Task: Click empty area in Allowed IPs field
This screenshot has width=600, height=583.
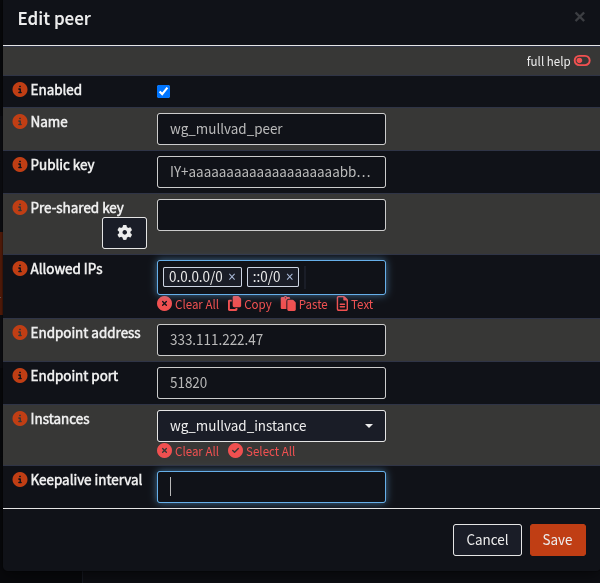Action: pos(344,277)
